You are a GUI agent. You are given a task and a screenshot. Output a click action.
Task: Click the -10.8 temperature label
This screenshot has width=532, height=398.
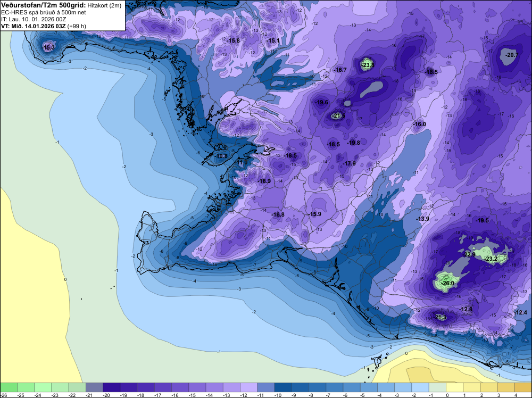221,156
